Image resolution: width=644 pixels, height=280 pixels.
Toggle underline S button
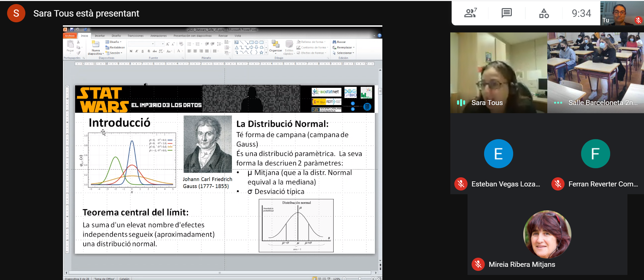click(x=143, y=51)
